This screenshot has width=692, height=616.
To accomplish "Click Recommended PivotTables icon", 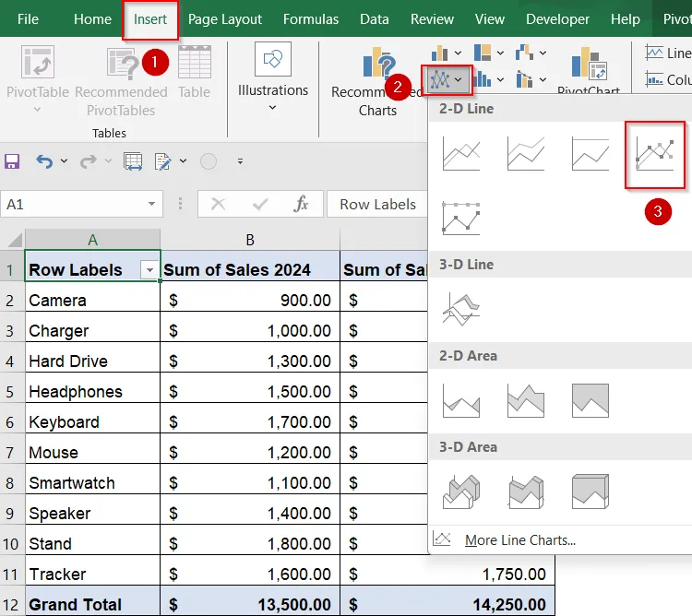I will (122, 63).
